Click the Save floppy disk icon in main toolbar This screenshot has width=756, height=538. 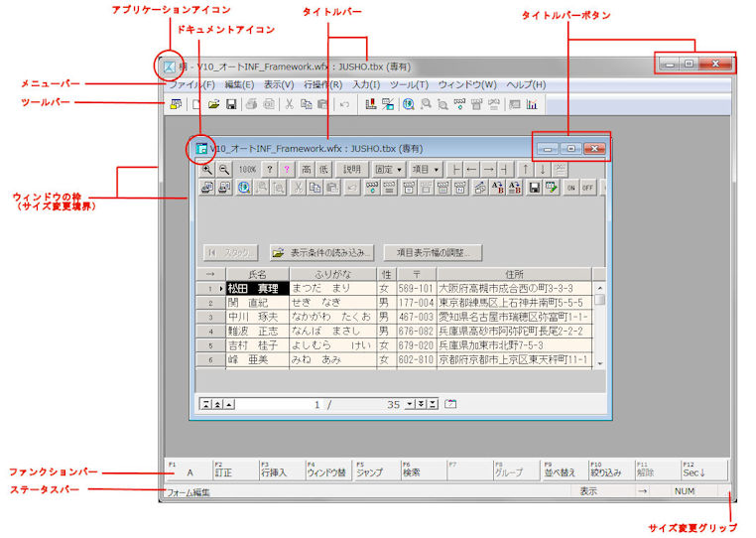[230, 104]
